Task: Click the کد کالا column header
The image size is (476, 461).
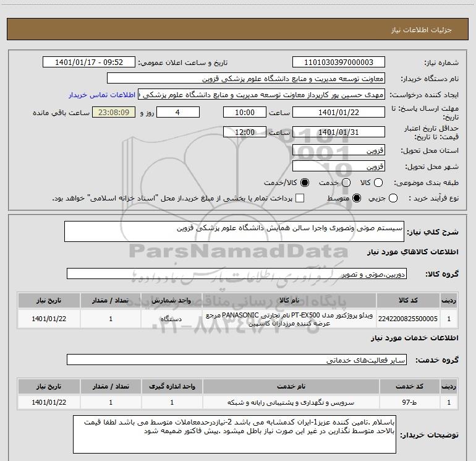Action: [408, 300]
